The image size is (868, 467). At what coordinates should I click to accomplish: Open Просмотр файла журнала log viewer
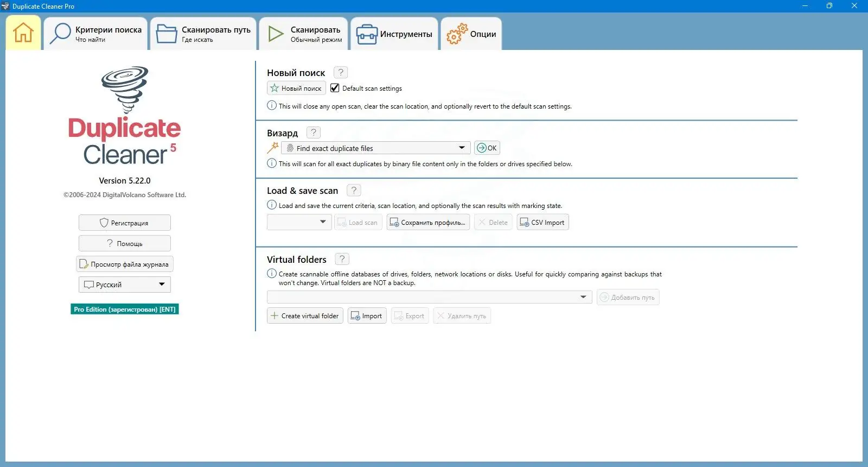pos(125,264)
